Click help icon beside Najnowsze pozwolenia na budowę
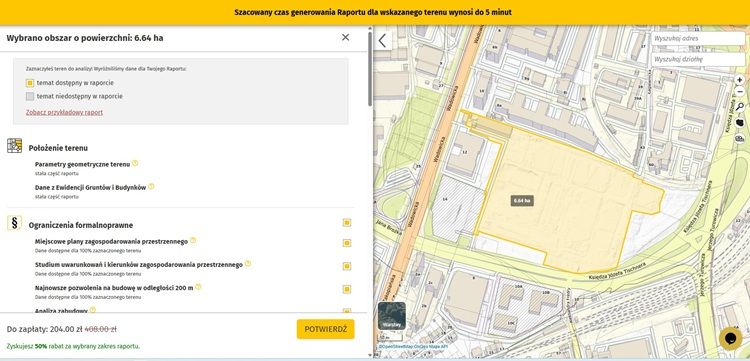The width and height of the screenshot is (750, 361). 198,287
